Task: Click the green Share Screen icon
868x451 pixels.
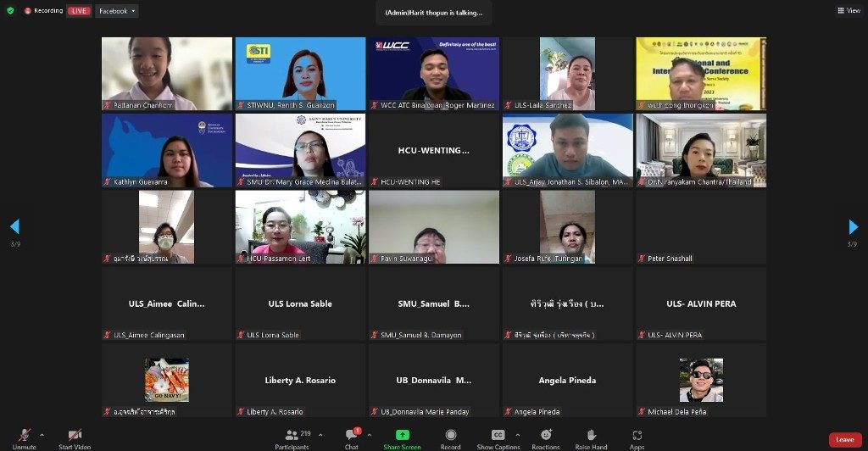Action: click(x=403, y=435)
